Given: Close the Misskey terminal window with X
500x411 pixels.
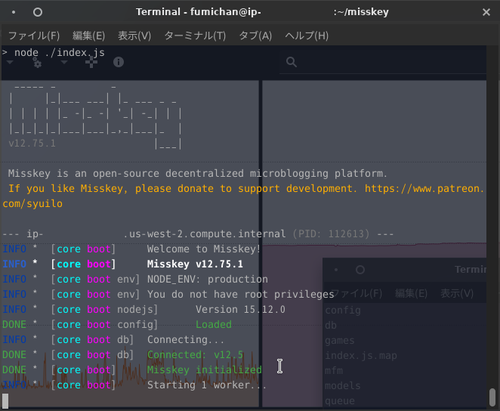Looking at the screenshot, I should point(486,12).
